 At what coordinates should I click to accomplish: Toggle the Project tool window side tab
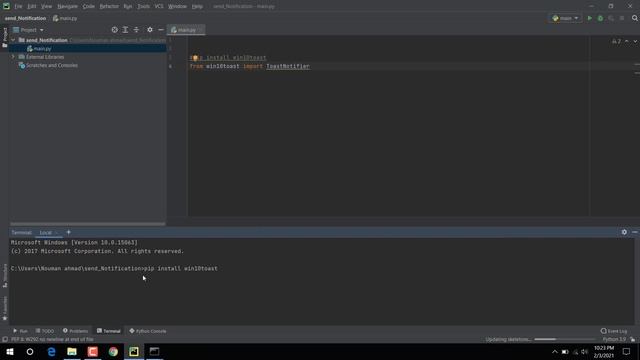click(x=4, y=37)
